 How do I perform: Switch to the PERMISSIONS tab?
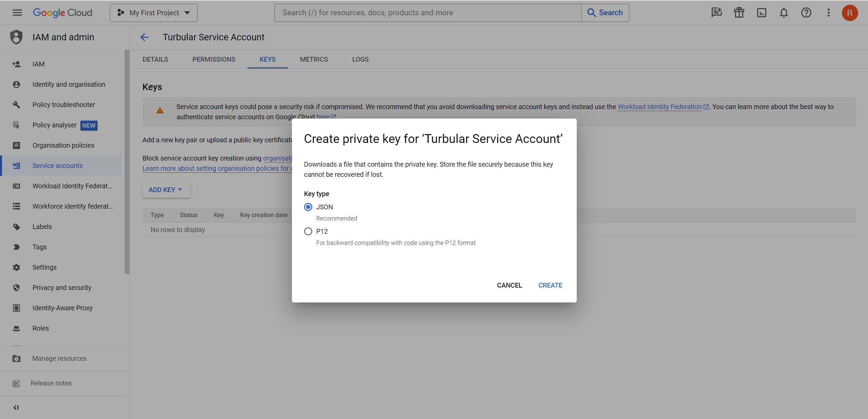tap(214, 59)
